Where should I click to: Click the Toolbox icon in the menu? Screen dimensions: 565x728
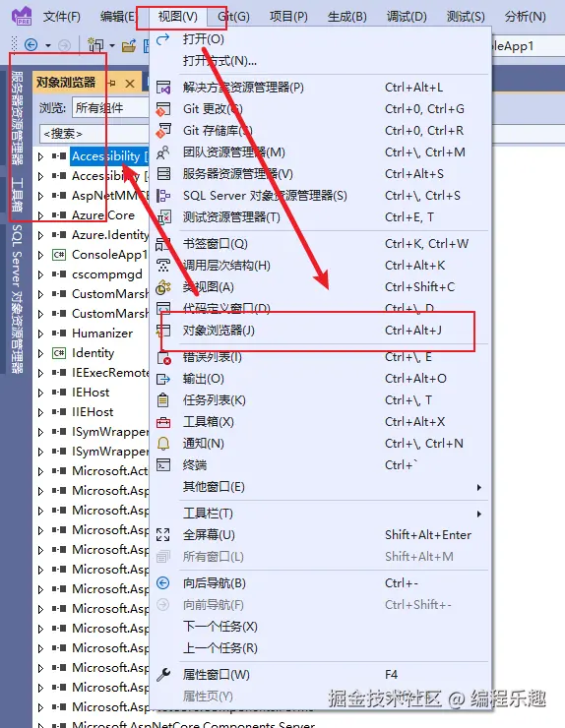163,422
